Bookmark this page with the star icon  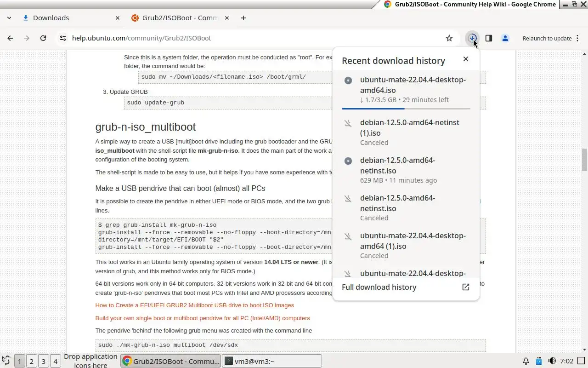tap(449, 38)
